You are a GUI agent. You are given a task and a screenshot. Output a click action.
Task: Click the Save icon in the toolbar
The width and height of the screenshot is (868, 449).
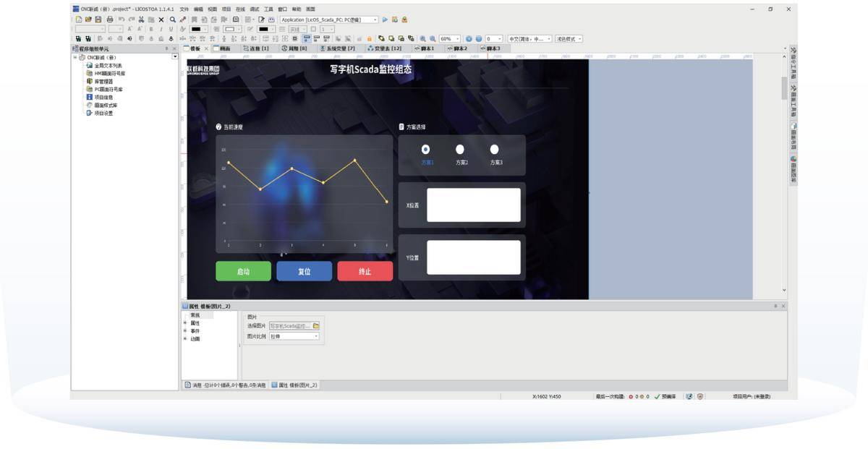click(98, 20)
